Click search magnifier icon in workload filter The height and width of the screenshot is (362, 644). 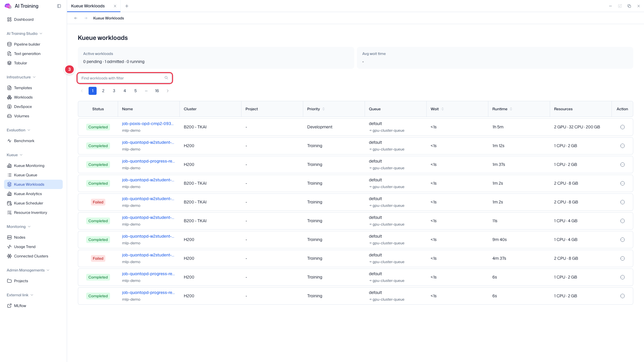(166, 78)
